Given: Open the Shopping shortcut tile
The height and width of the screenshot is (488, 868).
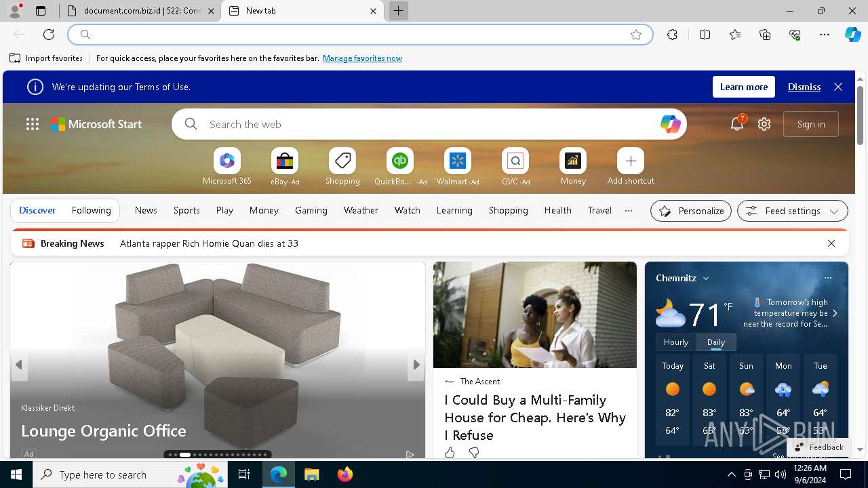Looking at the screenshot, I should coord(342,161).
